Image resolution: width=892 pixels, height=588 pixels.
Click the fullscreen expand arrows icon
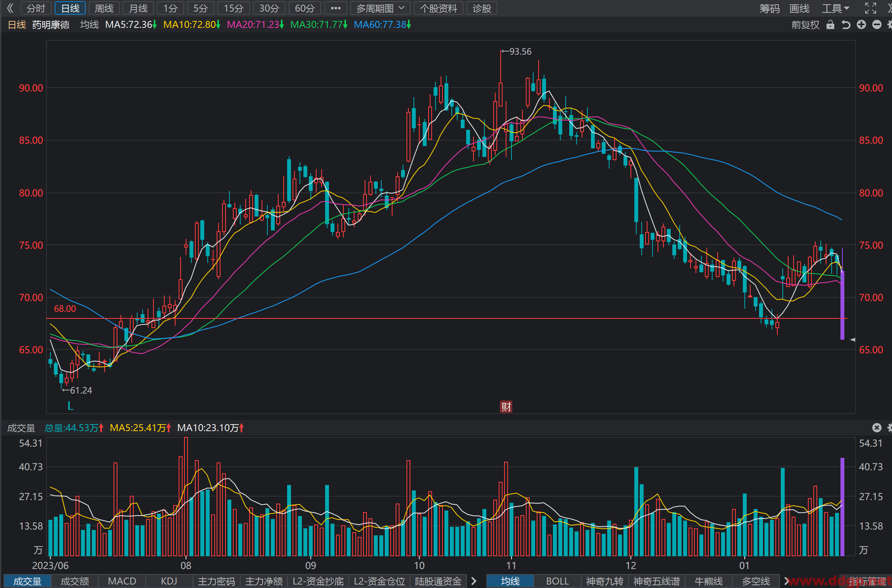pos(870,8)
